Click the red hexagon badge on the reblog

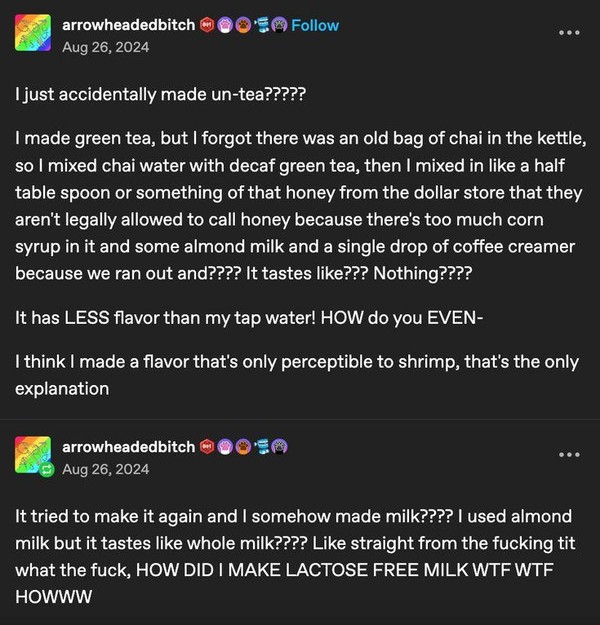click(207, 447)
